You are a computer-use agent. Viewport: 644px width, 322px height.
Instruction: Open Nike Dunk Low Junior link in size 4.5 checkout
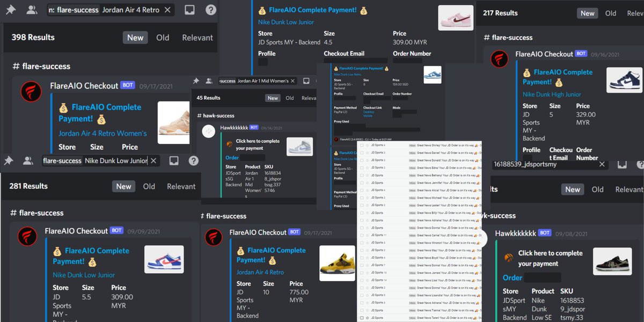(x=286, y=22)
